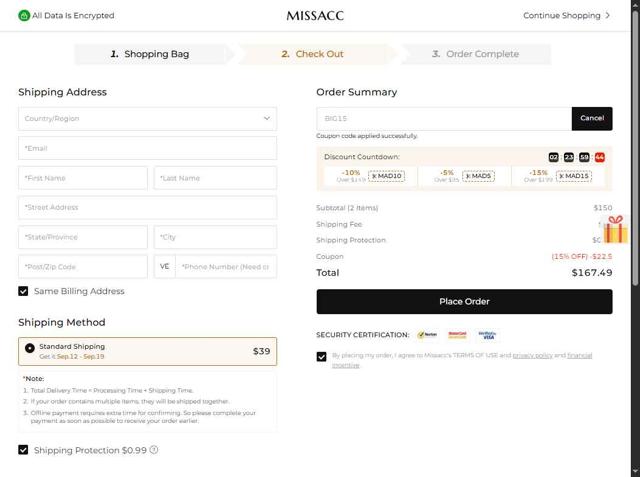Select MAD5 coupon tag
This screenshot has width=640, height=477.
(x=478, y=176)
